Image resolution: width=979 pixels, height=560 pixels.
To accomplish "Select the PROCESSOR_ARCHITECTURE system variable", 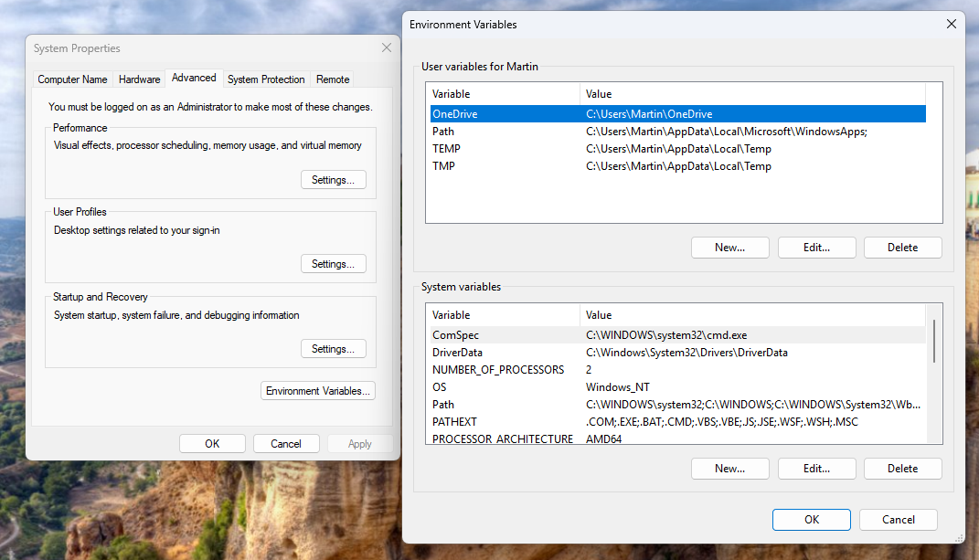I will pos(678,438).
